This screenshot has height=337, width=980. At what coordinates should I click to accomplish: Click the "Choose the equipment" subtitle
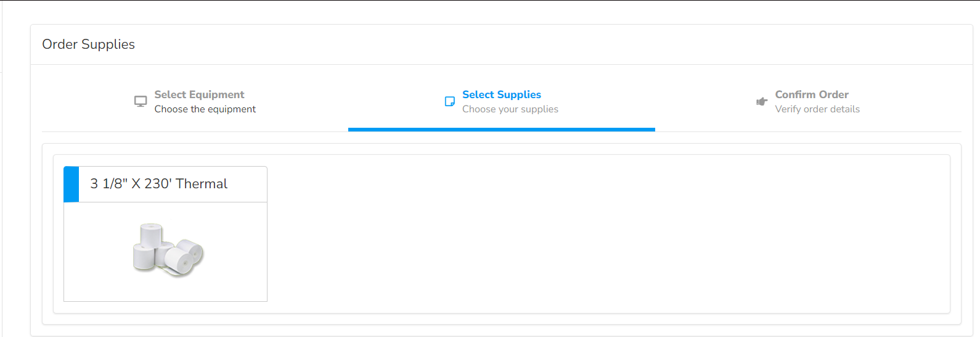205,109
